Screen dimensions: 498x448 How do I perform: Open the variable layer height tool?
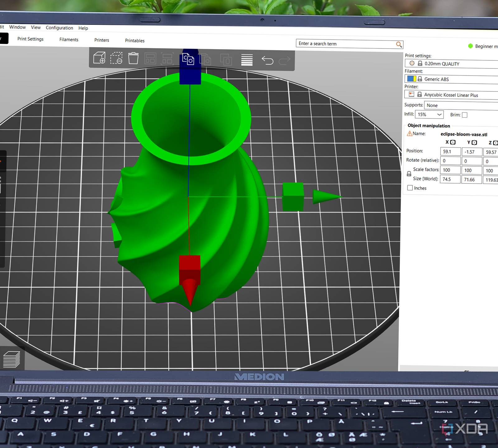(247, 60)
